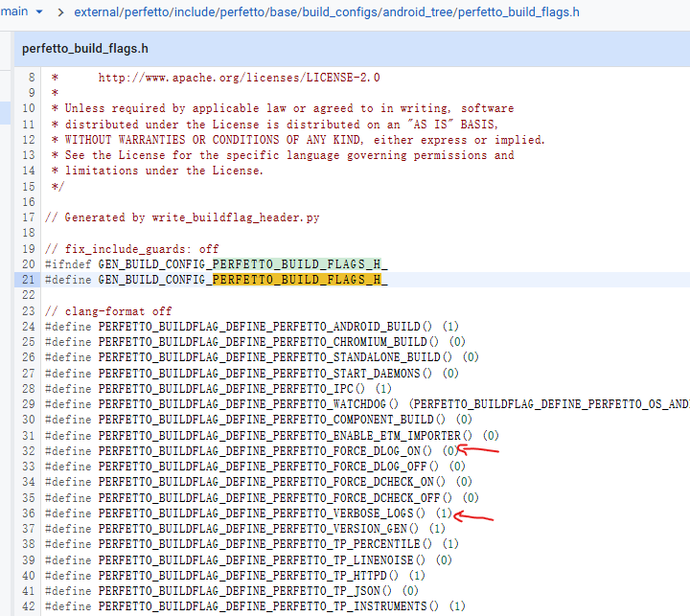Viewport: 690px width, 616px height.
Task: Open the 'android_tree' breadcrumb folder
Action: click(x=418, y=12)
